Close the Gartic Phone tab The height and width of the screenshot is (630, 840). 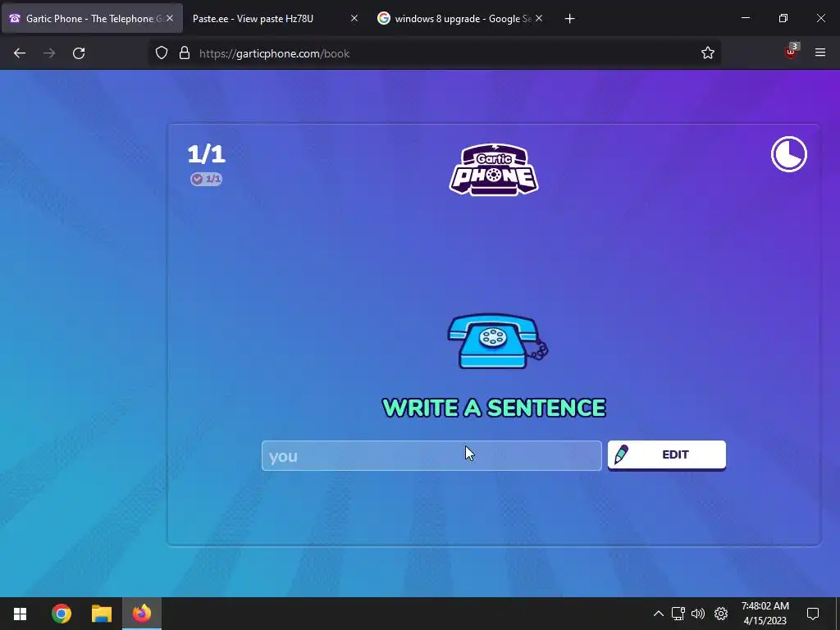(x=170, y=19)
